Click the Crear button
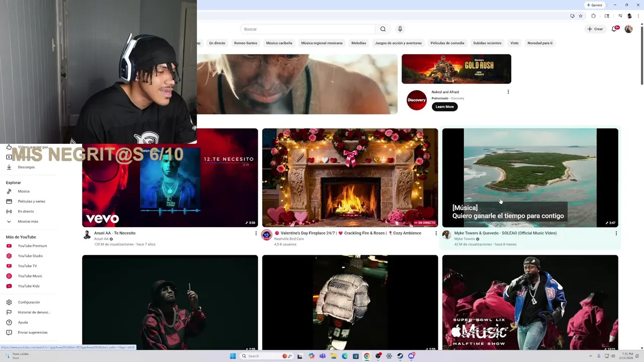The image size is (644, 362). tap(595, 29)
